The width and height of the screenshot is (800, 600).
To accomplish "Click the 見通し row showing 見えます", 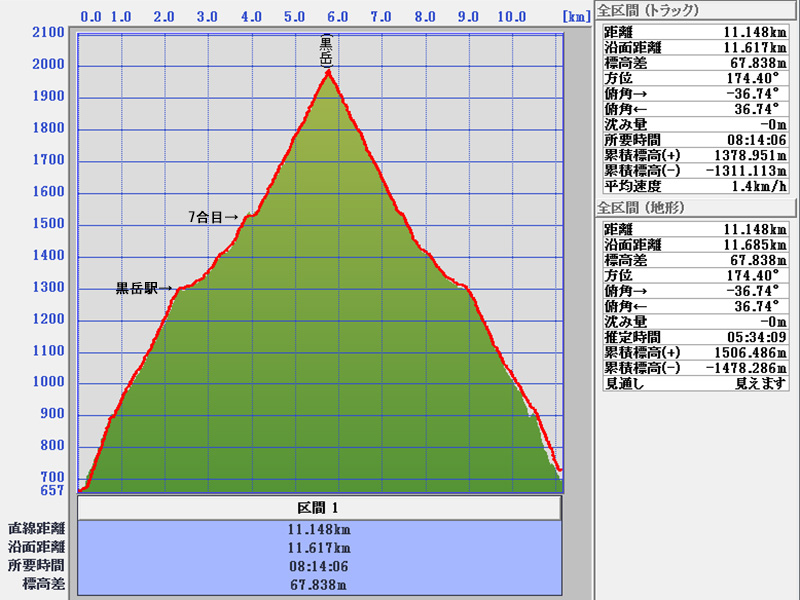I will 694,383.
